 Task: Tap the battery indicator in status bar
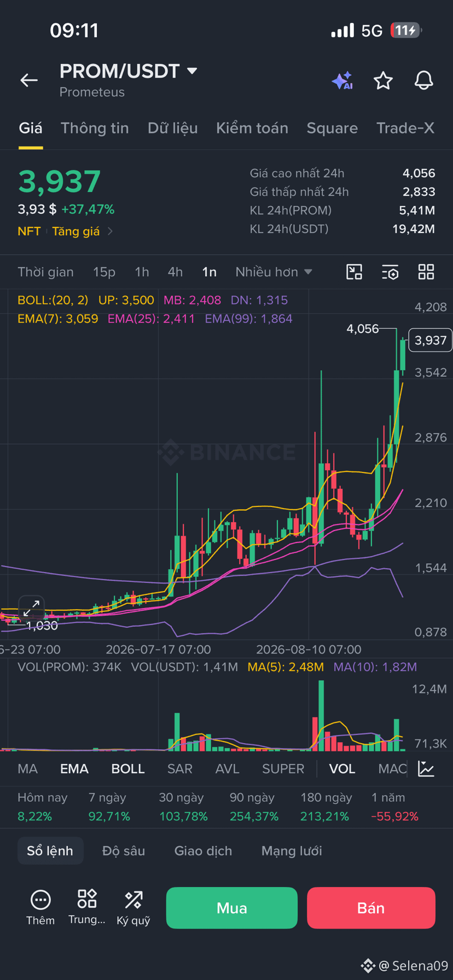pos(405,30)
